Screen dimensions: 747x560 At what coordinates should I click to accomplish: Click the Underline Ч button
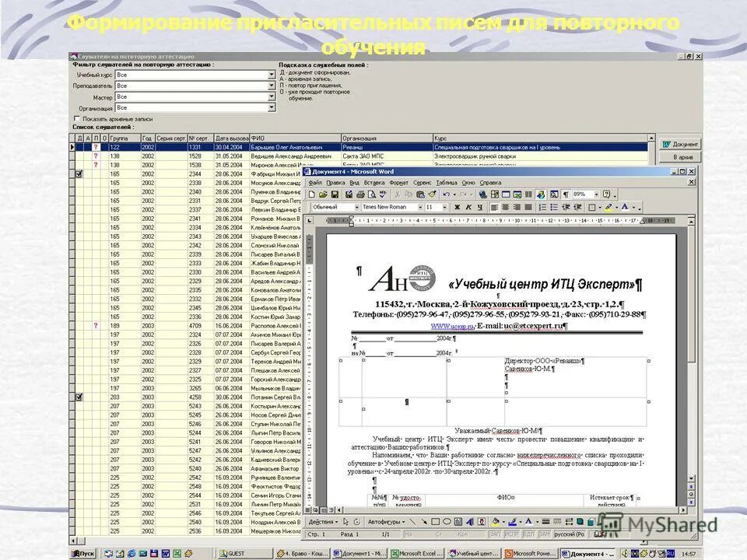[479, 207]
